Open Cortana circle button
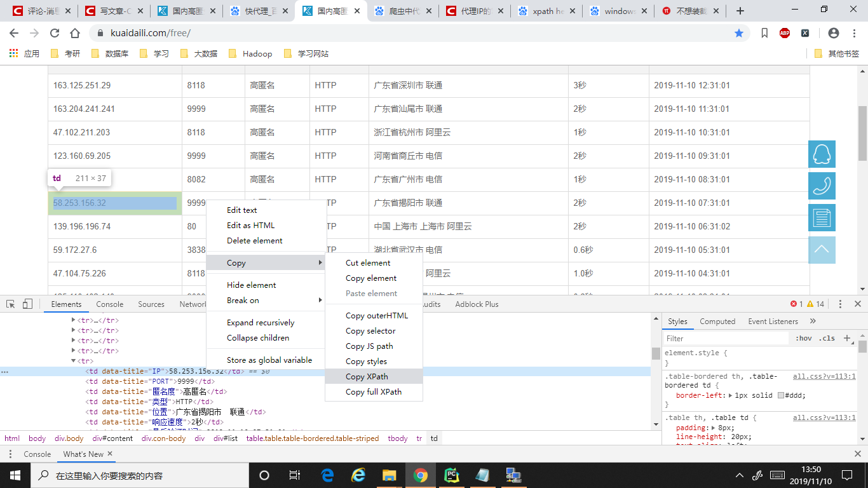 click(x=264, y=475)
